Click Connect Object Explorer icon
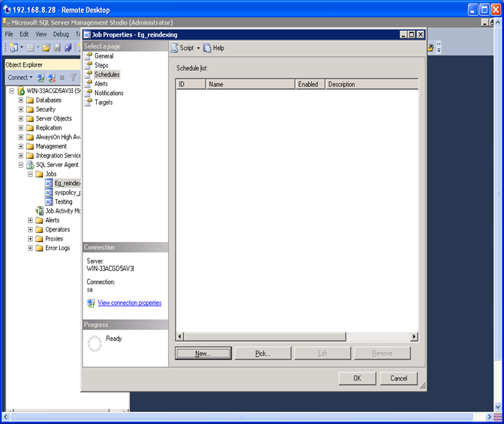Screen dimensions: 504x424 40,77
